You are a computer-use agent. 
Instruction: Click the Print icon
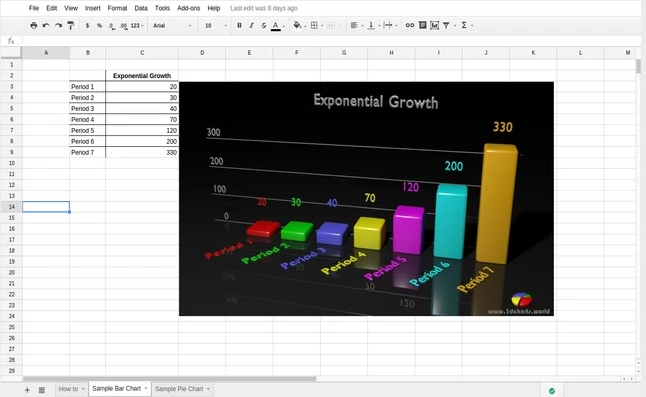(34, 26)
